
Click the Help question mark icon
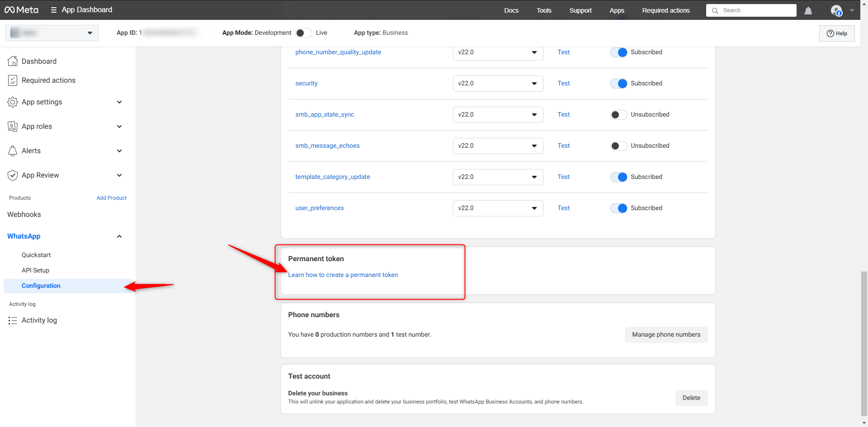830,33
